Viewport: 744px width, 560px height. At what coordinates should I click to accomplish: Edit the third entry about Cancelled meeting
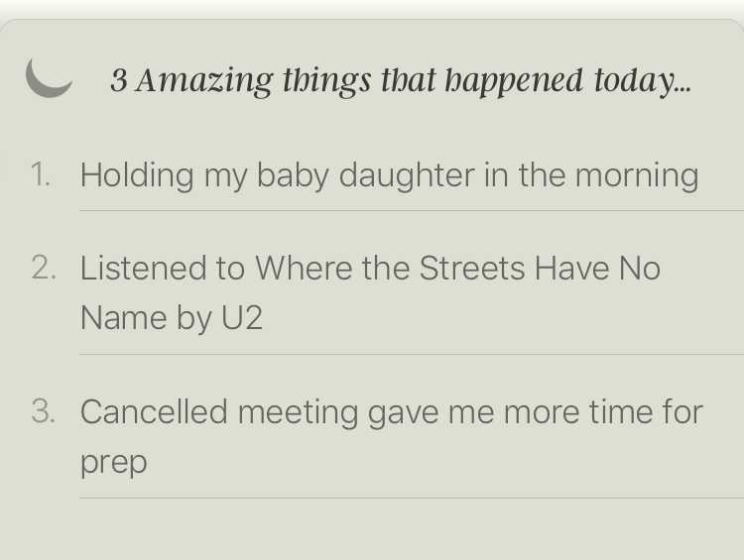[392, 436]
